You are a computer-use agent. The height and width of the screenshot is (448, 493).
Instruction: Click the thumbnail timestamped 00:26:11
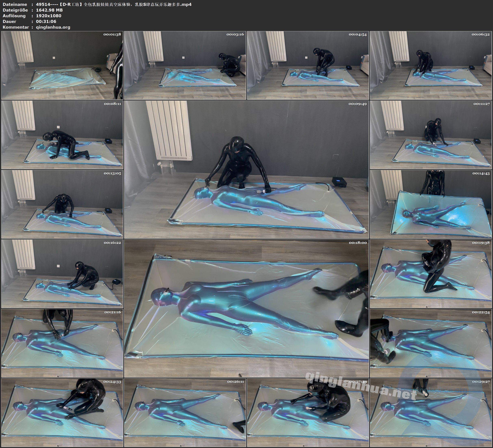coord(185,412)
